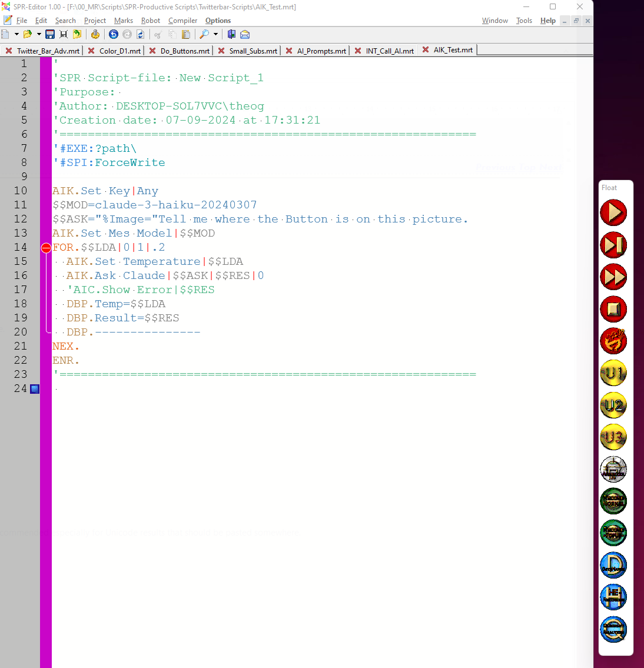The height and width of the screenshot is (668, 644).
Task: Click the magnifier search icon in toolbar
Action: [x=204, y=35]
